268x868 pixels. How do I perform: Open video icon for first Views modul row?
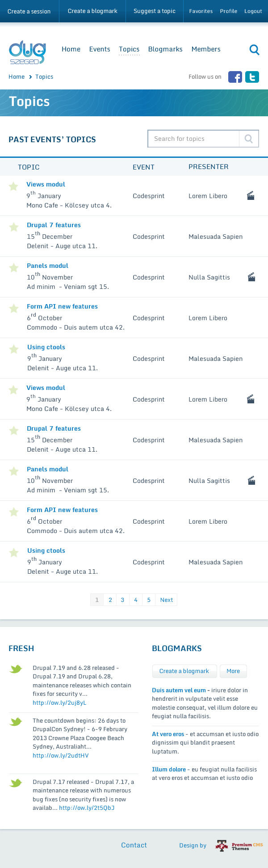[x=251, y=196]
